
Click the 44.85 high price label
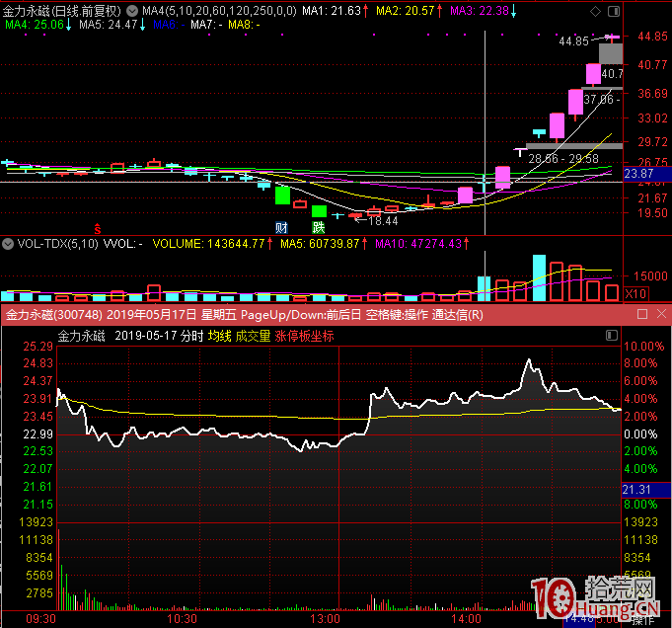tap(573, 41)
